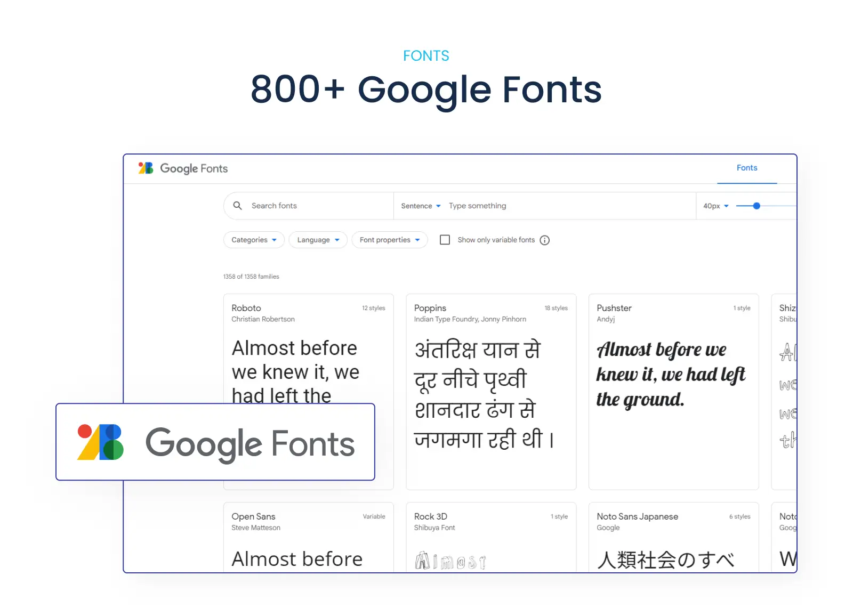This screenshot has width=853, height=616.
Task: Open the Poppins font card
Action: pyautogui.click(x=491, y=392)
